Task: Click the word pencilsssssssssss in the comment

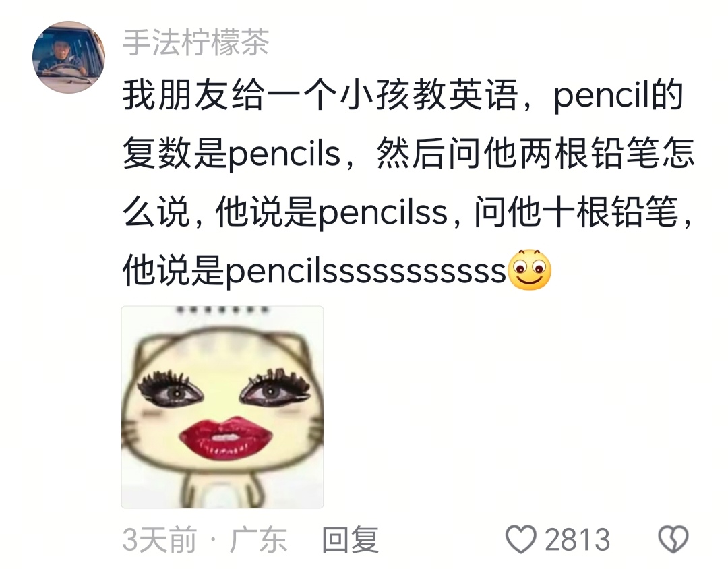Action: point(366,271)
